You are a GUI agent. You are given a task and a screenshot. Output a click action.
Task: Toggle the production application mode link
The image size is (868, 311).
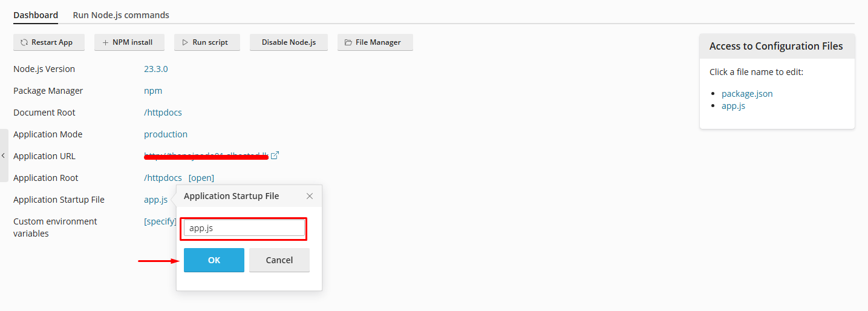[166, 134]
